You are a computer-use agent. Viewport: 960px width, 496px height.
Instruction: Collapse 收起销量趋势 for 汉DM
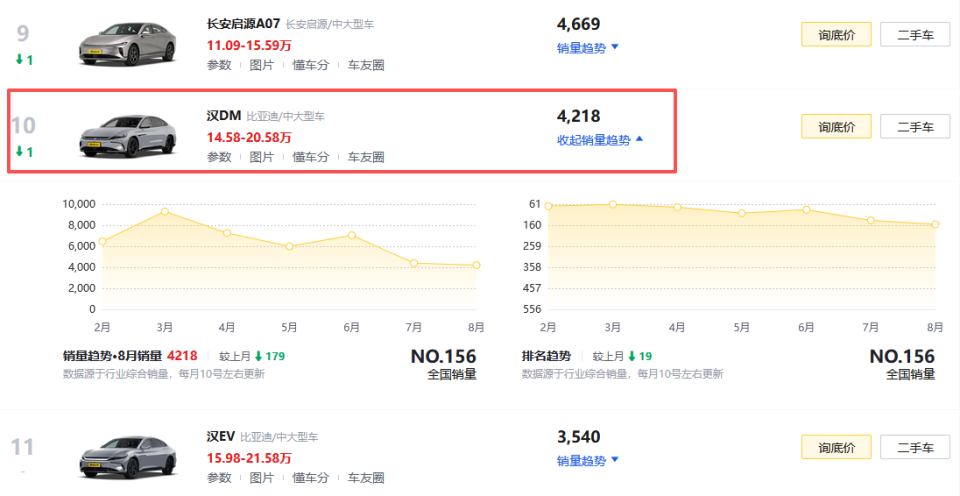click(600, 140)
